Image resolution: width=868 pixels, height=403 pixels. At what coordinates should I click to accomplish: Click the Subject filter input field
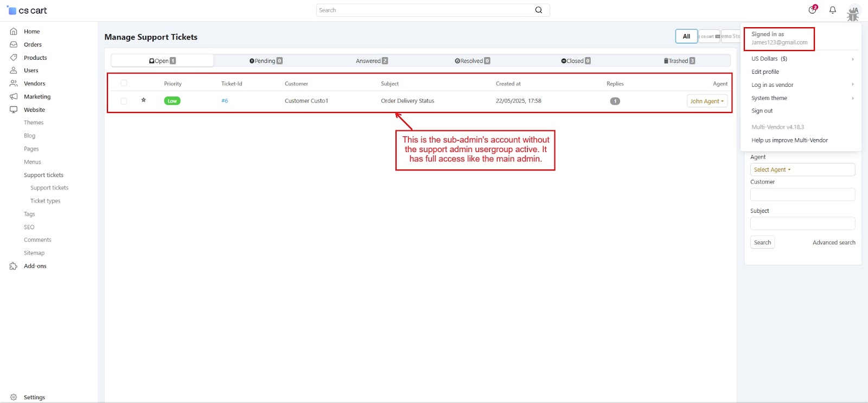coord(802,223)
